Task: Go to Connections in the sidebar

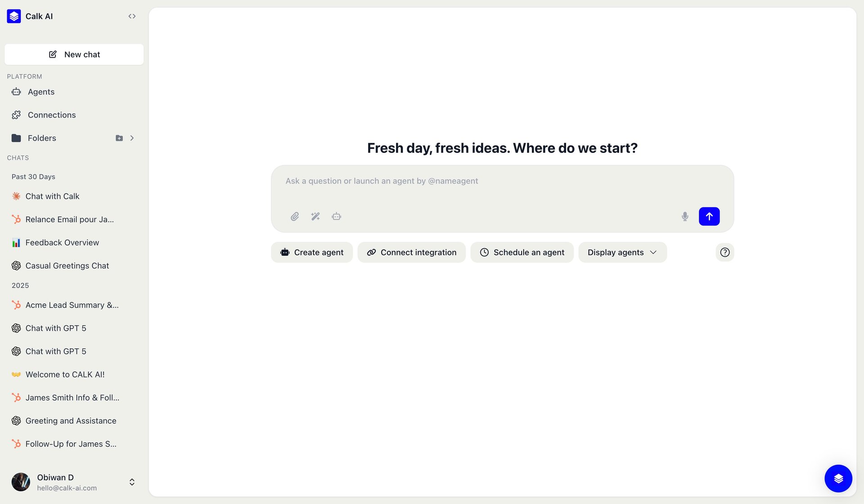Action: tap(51, 115)
